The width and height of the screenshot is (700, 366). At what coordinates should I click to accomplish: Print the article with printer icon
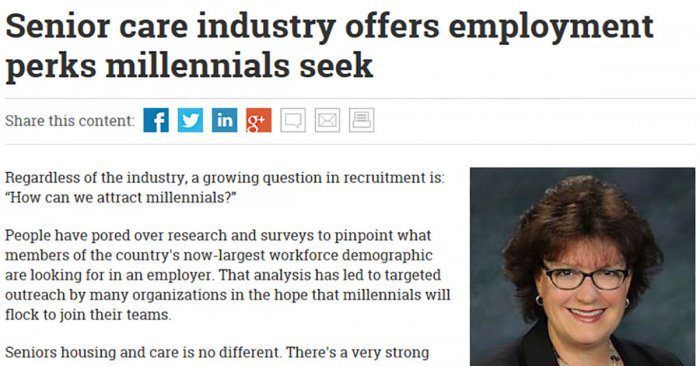click(362, 120)
